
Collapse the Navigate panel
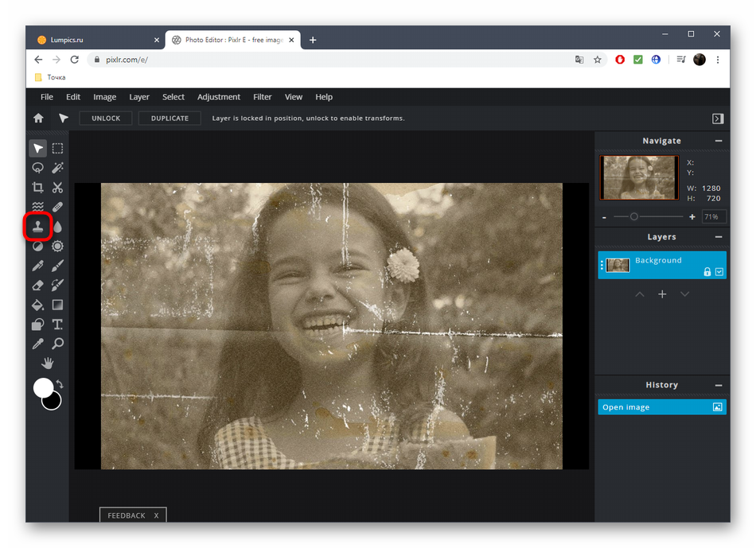(719, 141)
